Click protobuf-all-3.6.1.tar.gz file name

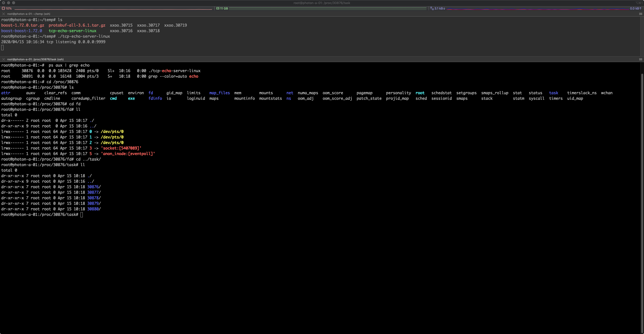pyautogui.click(x=77, y=25)
